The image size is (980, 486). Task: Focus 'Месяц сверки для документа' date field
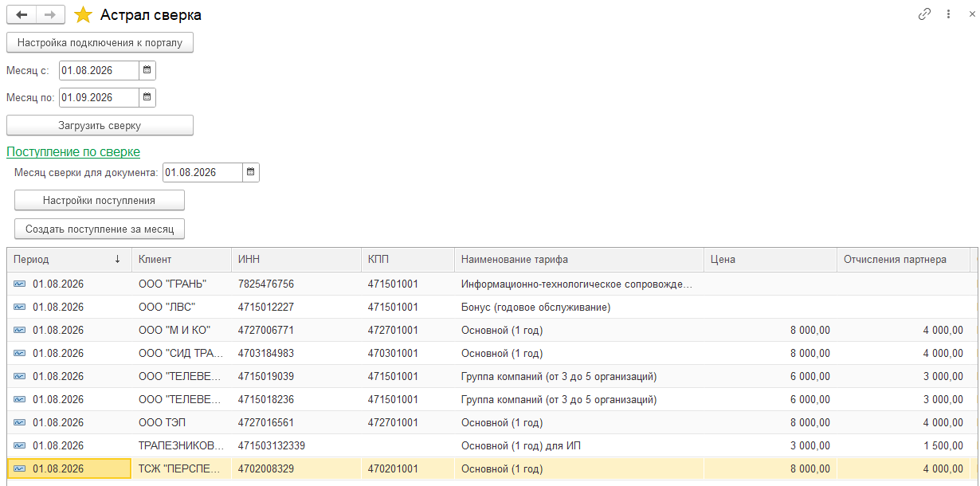202,172
